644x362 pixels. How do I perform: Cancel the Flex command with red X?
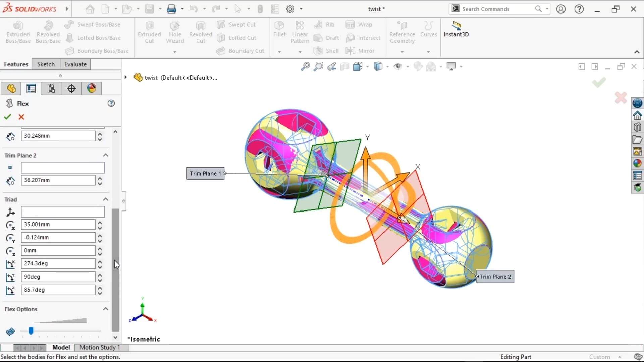pos(21,117)
